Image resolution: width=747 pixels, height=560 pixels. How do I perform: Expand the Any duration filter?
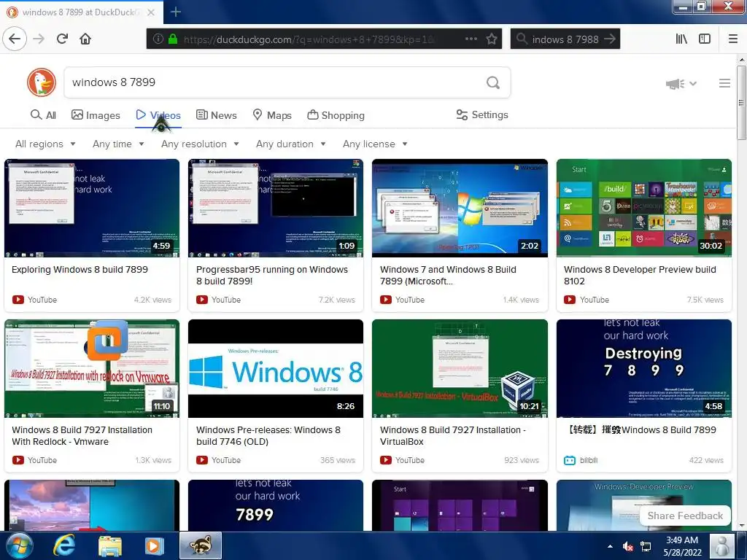click(290, 144)
